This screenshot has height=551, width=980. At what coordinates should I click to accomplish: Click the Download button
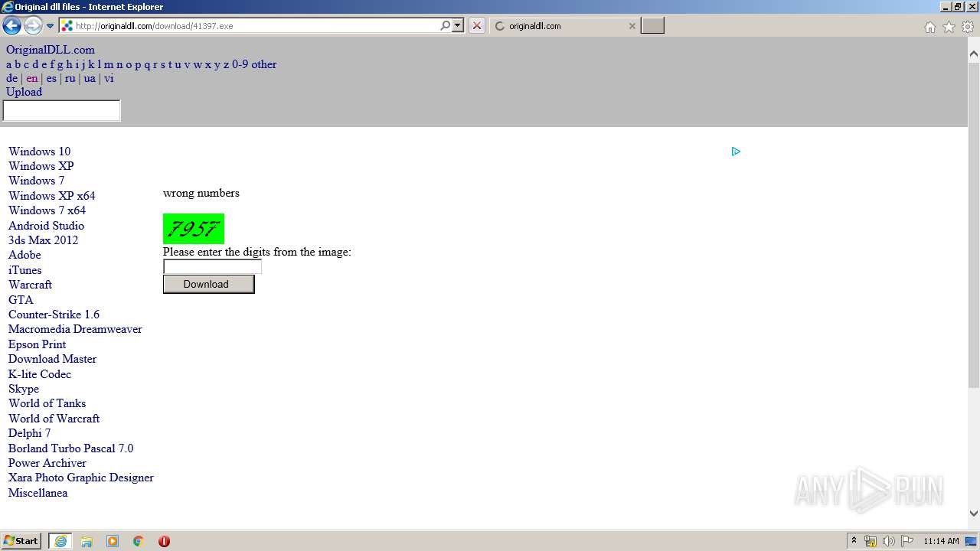point(208,284)
